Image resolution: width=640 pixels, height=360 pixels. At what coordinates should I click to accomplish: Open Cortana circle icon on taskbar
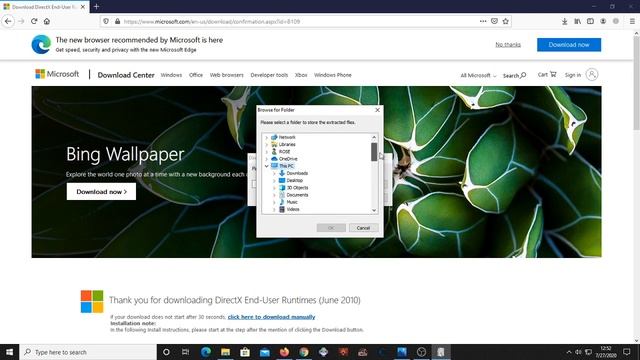tap(166, 352)
